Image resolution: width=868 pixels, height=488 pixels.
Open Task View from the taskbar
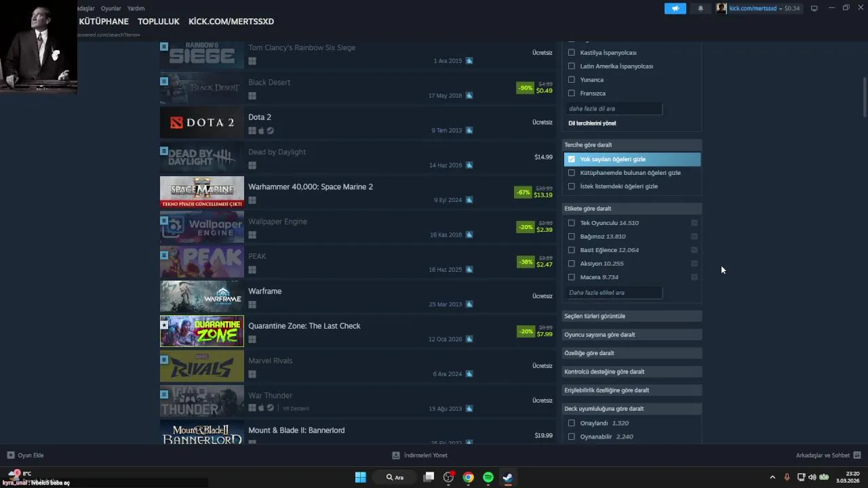[x=429, y=477]
